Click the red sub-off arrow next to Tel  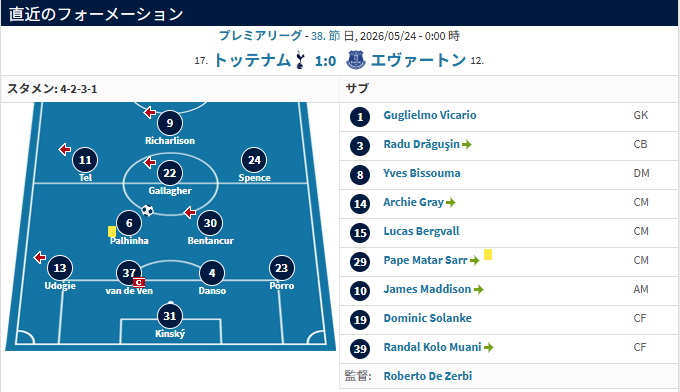click(x=65, y=150)
